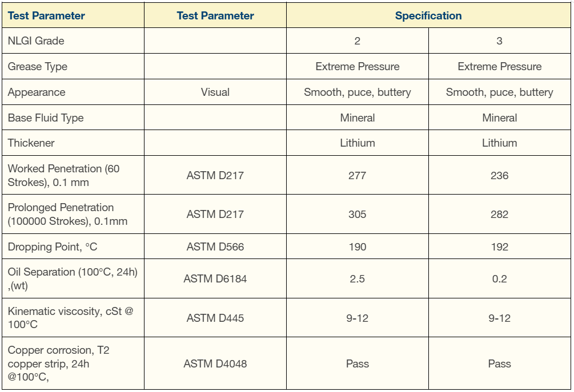This screenshot has height=392, width=574.
Task: Select the Copper corrosion row label
Action: [59, 363]
